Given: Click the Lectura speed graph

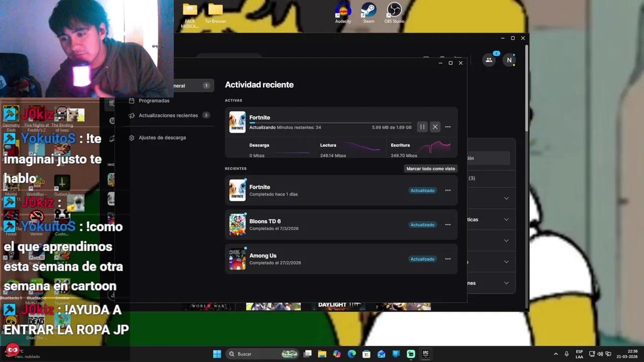Looking at the screenshot, I should (362, 147).
